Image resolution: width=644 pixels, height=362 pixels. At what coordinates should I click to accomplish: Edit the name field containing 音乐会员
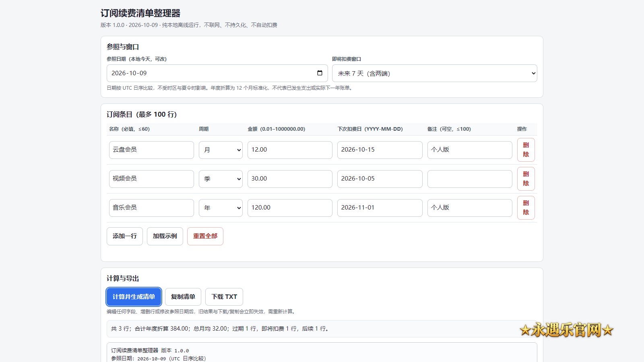151,208
